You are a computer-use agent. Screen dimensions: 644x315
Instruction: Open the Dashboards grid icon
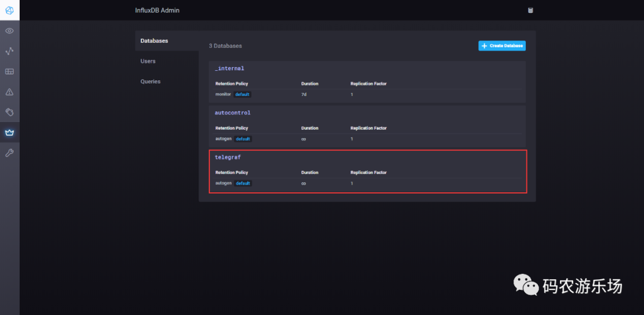tap(10, 71)
